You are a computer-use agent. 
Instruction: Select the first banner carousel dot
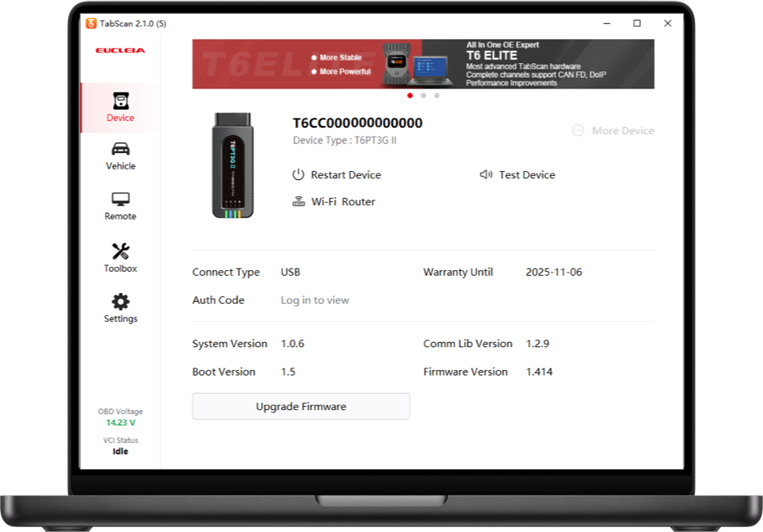pyautogui.click(x=409, y=95)
